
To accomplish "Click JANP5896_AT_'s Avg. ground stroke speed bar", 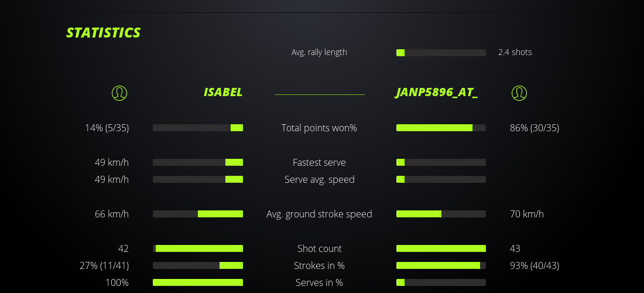I will (x=441, y=214).
